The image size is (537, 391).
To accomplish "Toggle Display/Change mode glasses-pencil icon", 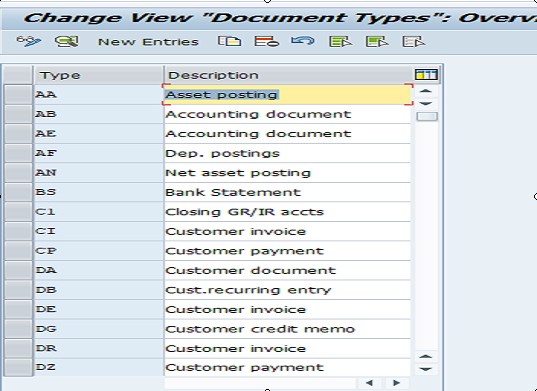I will point(29,41).
